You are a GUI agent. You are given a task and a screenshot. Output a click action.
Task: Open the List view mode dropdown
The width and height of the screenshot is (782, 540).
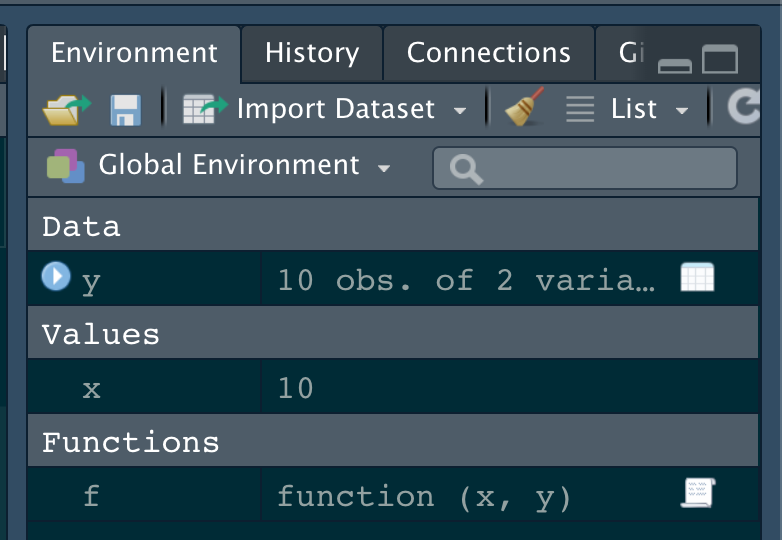pyautogui.click(x=682, y=110)
